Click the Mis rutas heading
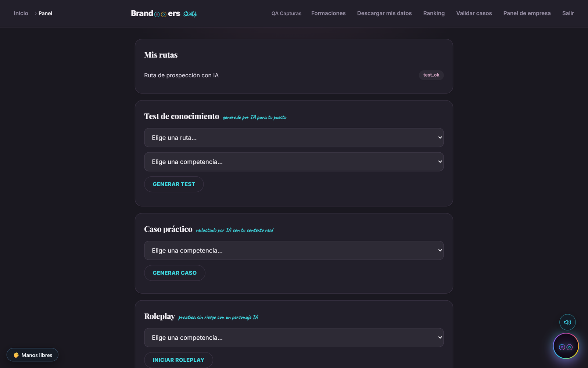The image size is (588, 368). click(x=161, y=55)
